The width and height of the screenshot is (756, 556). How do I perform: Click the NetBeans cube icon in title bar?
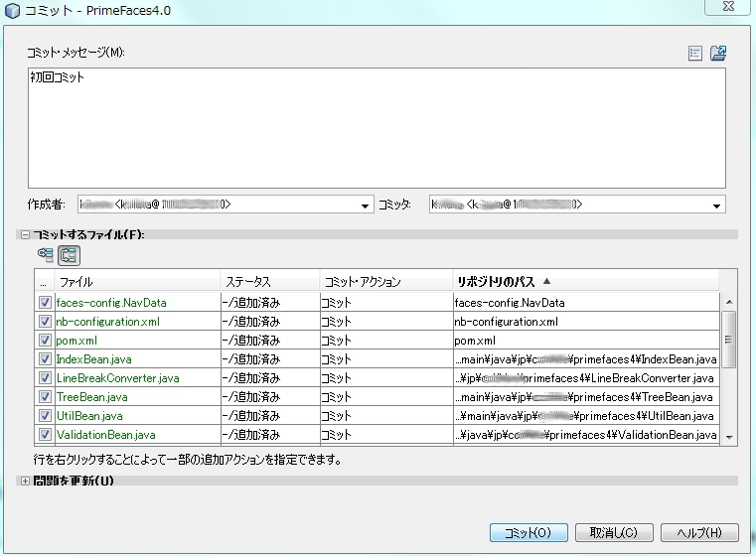pyautogui.click(x=12, y=11)
